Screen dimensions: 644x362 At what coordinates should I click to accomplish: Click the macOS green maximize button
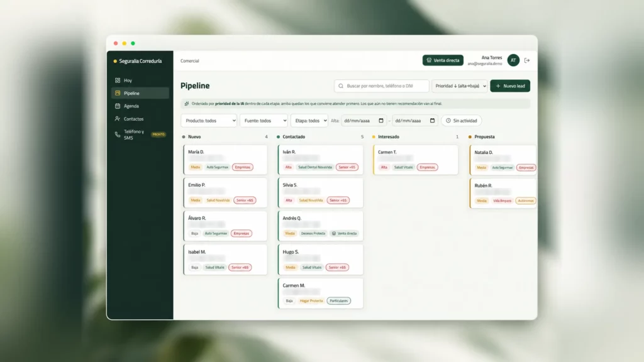point(133,43)
